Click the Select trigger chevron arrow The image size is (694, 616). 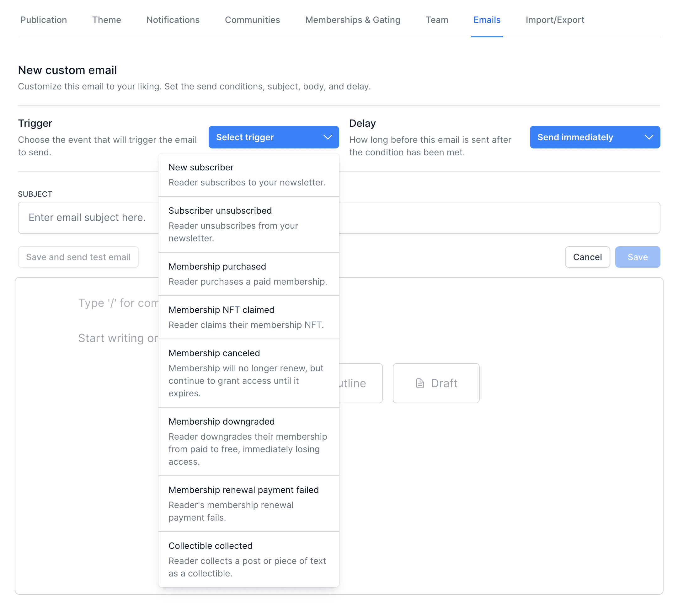(327, 137)
